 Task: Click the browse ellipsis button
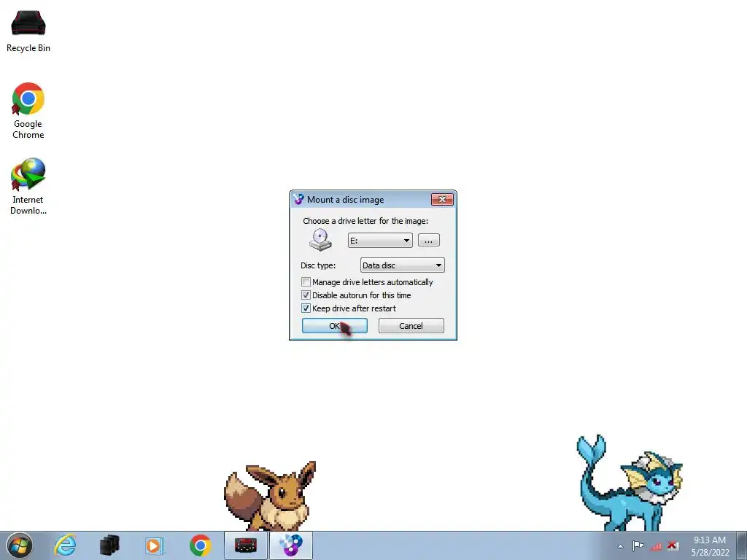[429, 240]
